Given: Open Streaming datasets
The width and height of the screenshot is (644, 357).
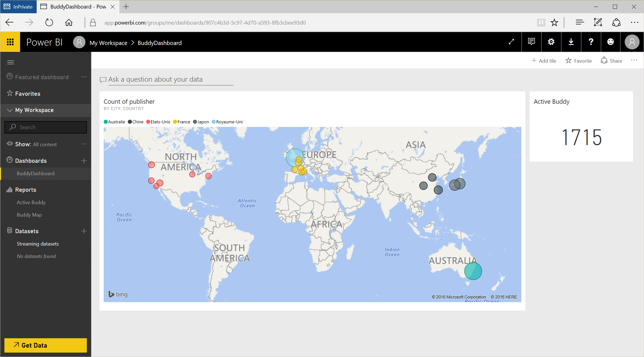Looking at the screenshot, I should point(38,244).
